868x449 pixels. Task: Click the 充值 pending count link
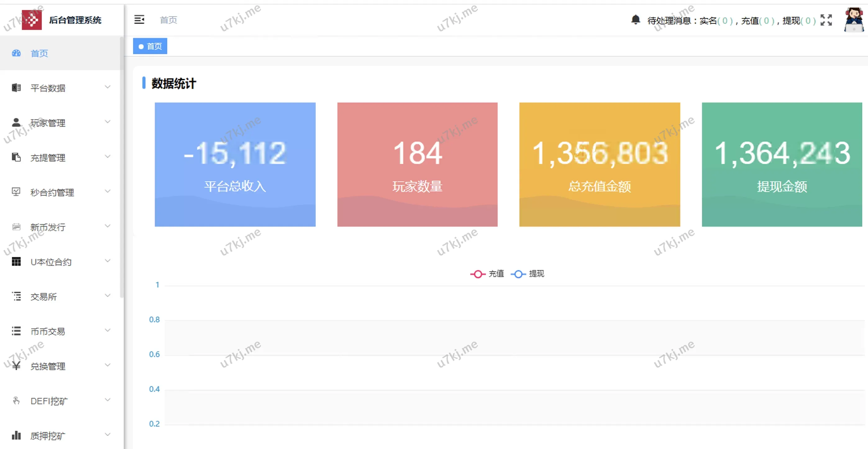click(x=765, y=20)
